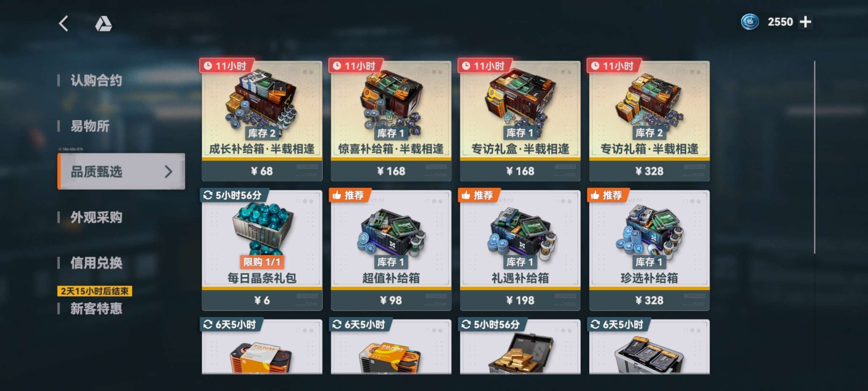This screenshot has width=868, height=391.
Task: Open the gold bars crate item
Action: pos(520,347)
